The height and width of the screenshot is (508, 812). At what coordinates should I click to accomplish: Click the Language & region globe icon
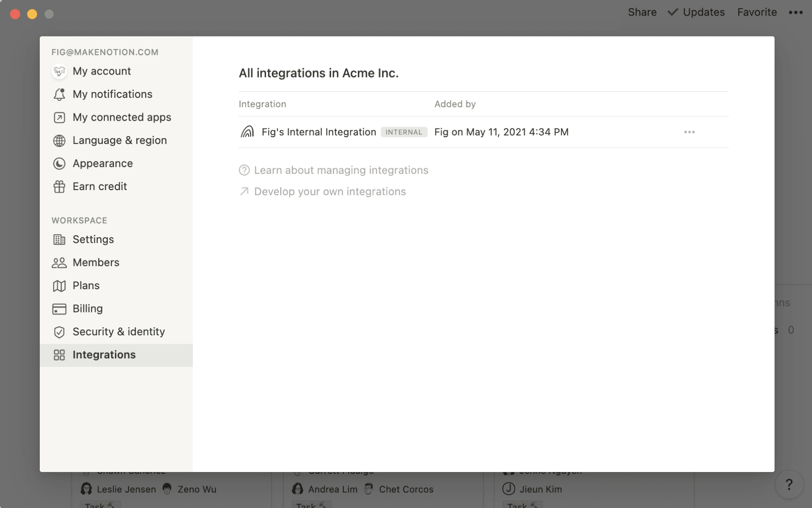[x=60, y=140]
